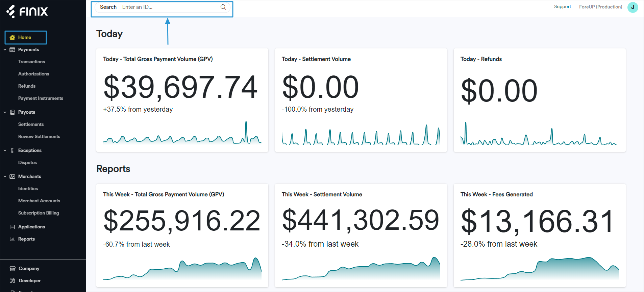Viewport: 644px width, 292px height.
Task: Open the user avatar J menu
Action: click(x=633, y=7)
